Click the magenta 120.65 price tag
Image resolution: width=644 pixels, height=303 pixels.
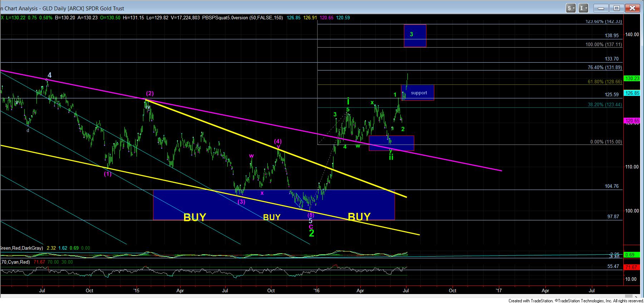click(633, 121)
